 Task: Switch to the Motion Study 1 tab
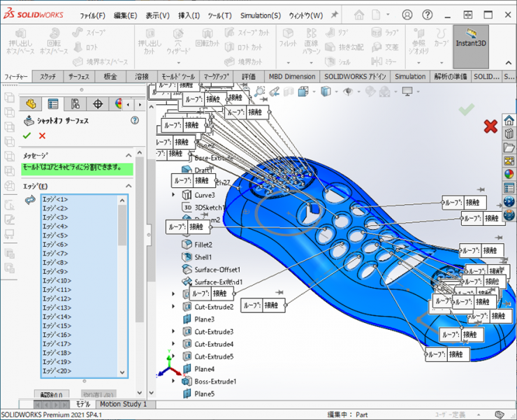pyautogui.click(x=123, y=404)
